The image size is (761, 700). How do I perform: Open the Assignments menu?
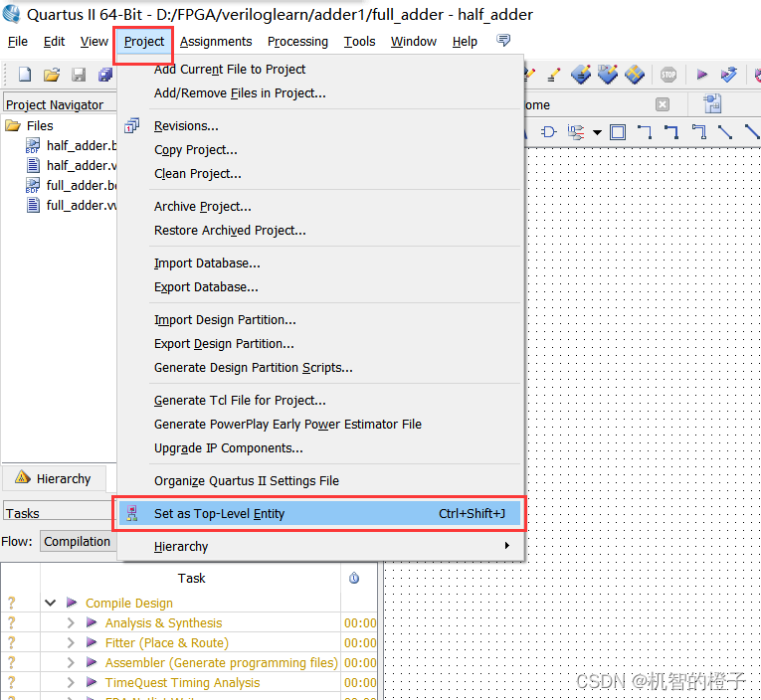click(216, 42)
